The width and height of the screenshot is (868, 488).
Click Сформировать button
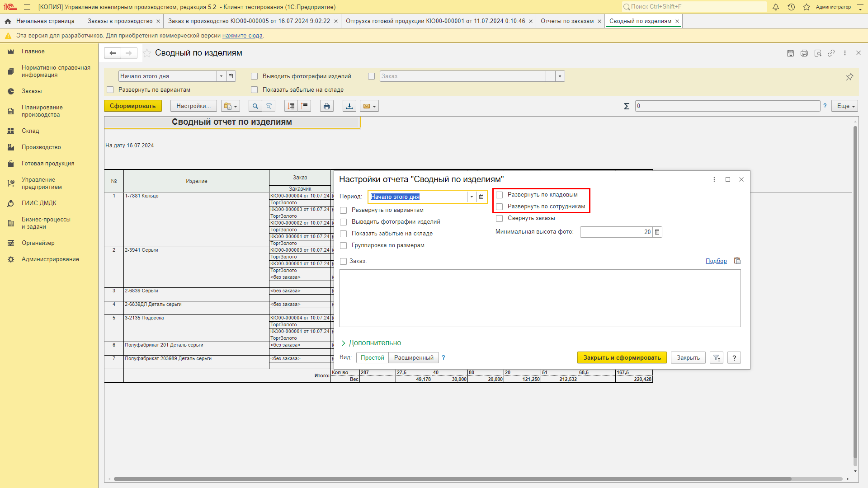(132, 106)
